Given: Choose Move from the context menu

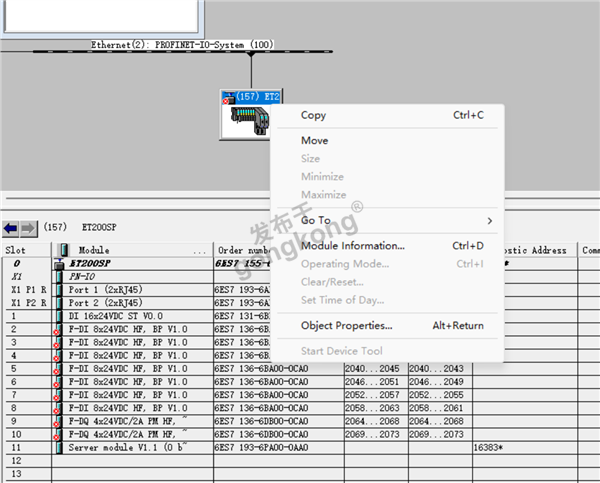Looking at the screenshot, I should [387, 140].
